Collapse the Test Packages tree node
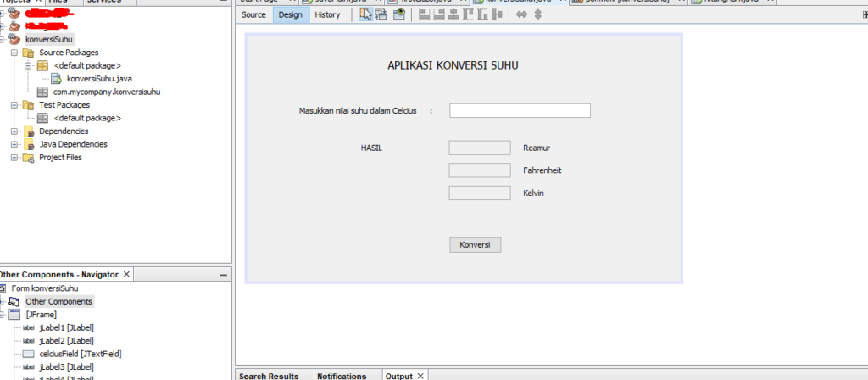Image resolution: width=868 pixels, height=380 pixels. point(14,105)
